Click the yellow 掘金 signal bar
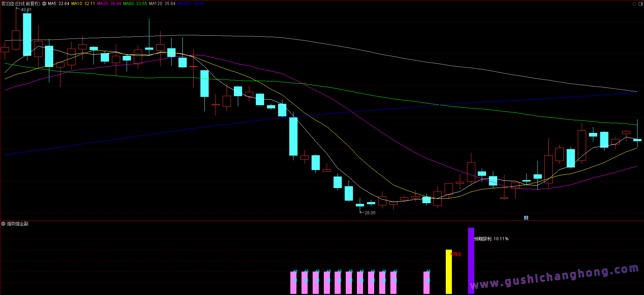 tap(449, 272)
